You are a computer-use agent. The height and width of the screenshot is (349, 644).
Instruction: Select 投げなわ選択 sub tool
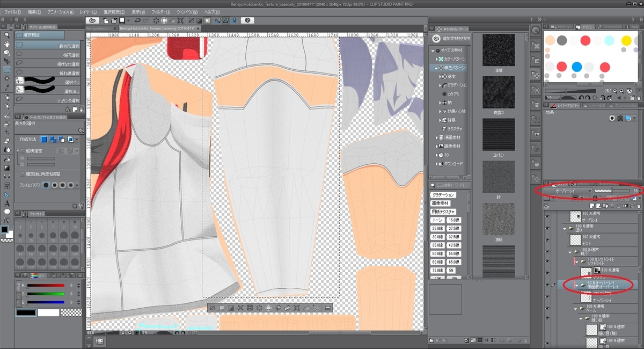coord(48,64)
